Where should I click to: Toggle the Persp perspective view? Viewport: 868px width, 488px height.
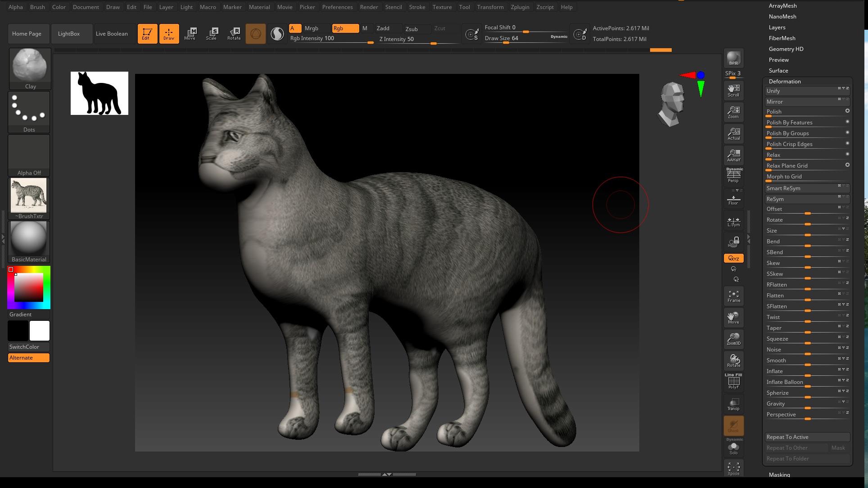[x=733, y=175]
